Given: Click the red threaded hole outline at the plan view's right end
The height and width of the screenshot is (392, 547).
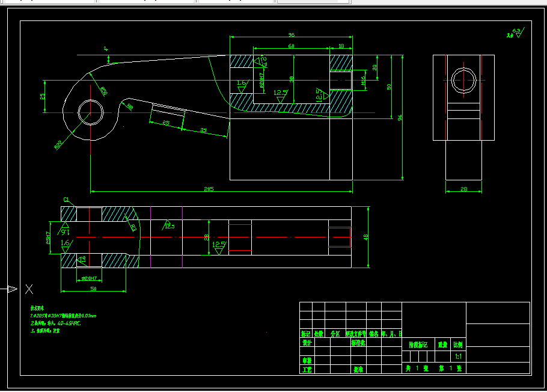Looking at the screenshot, I should click(340, 237).
